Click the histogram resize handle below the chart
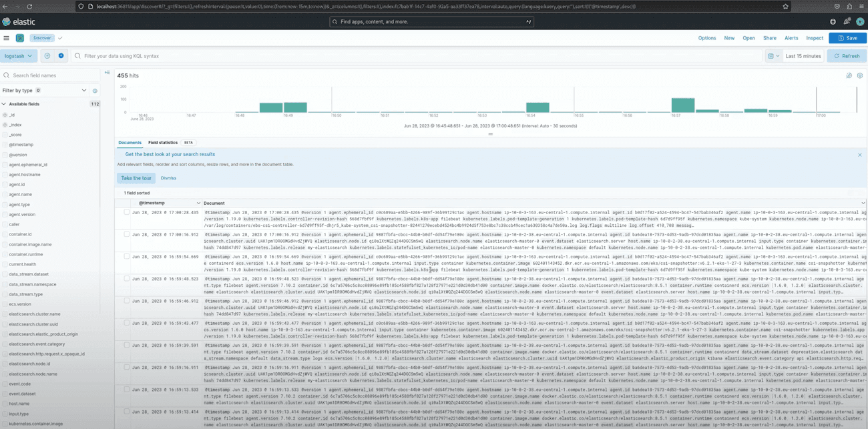Image resolution: width=868 pixels, height=429 pixels. click(492, 133)
